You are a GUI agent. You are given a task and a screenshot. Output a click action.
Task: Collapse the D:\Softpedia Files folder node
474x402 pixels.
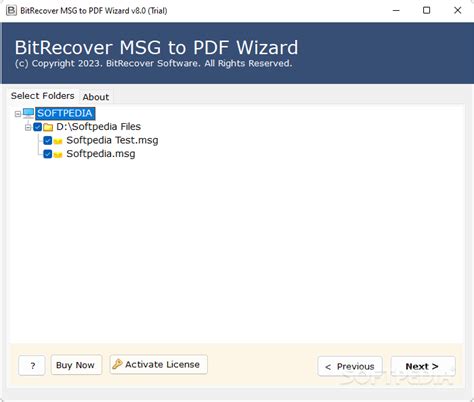(28, 127)
